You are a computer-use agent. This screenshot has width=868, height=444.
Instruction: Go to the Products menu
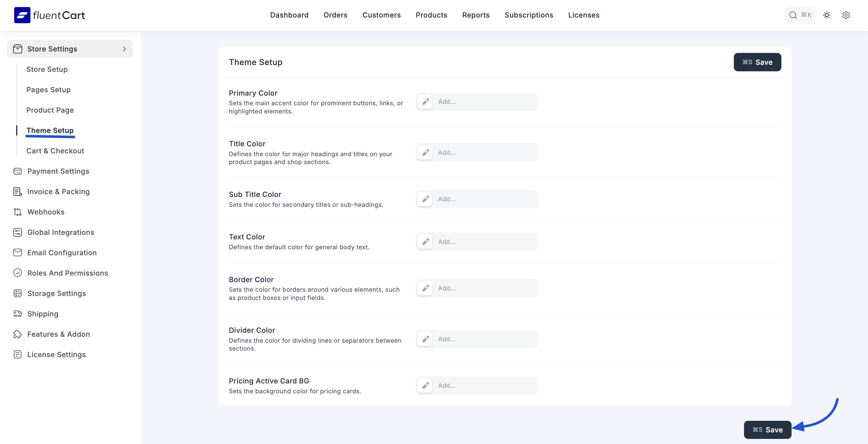point(431,15)
